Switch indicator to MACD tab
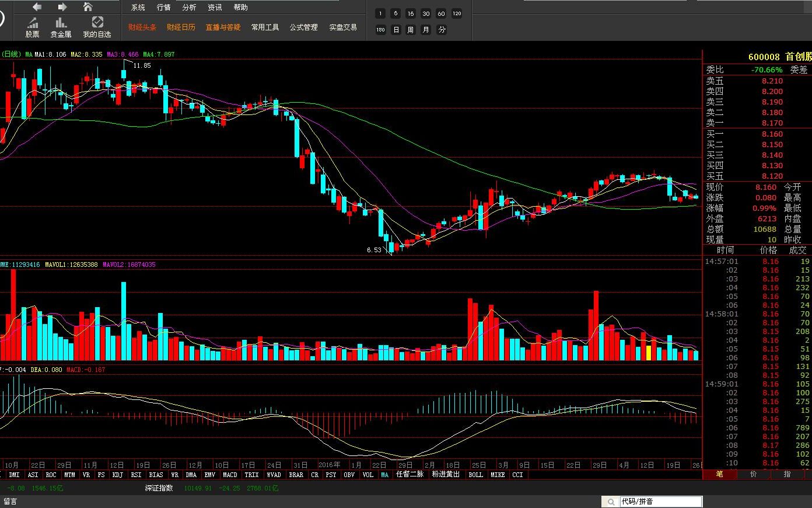This screenshot has height=508, width=812. [x=230, y=475]
